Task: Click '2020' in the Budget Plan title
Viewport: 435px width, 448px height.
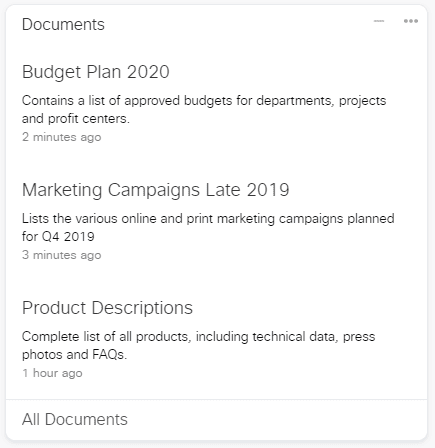Action: coord(148,72)
